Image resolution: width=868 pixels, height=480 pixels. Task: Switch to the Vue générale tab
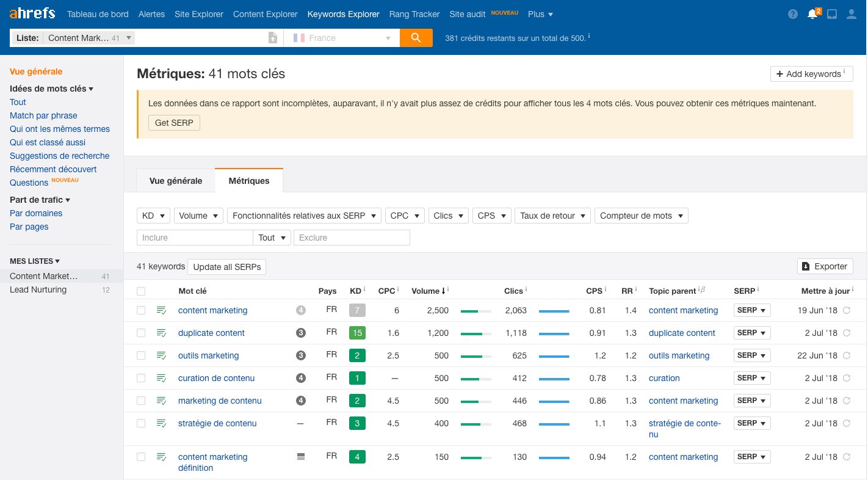tap(176, 181)
